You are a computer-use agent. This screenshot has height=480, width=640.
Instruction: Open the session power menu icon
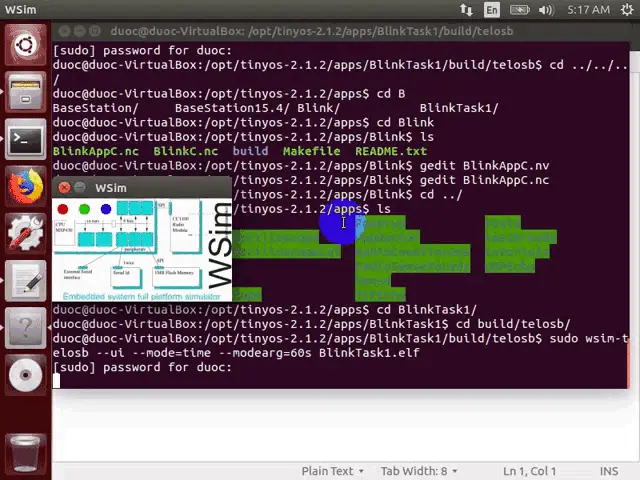[627, 9]
